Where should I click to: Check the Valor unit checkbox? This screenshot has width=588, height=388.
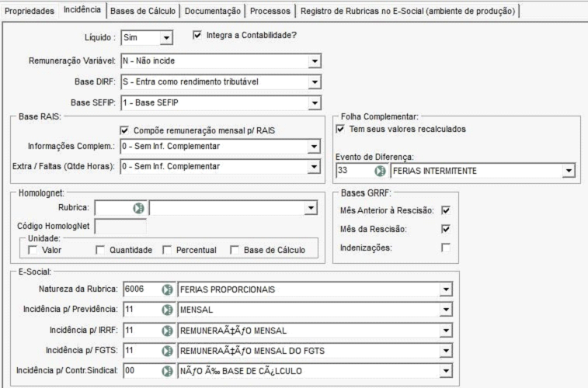coord(33,250)
